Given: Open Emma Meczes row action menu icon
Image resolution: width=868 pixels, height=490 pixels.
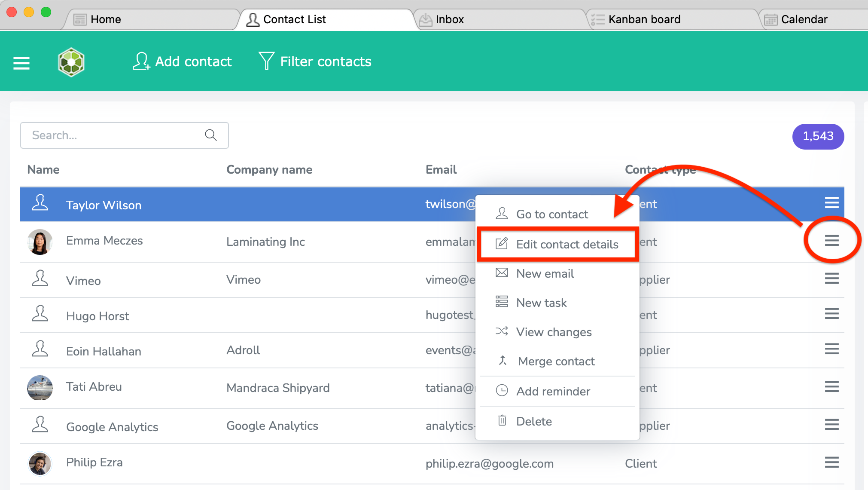Looking at the screenshot, I should pos(831,241).
